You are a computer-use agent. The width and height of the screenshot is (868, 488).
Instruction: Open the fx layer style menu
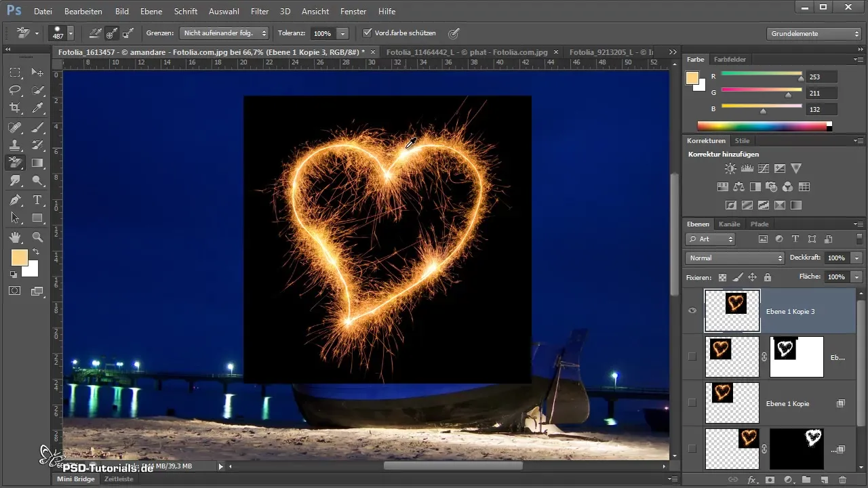(x=751, y=480)
